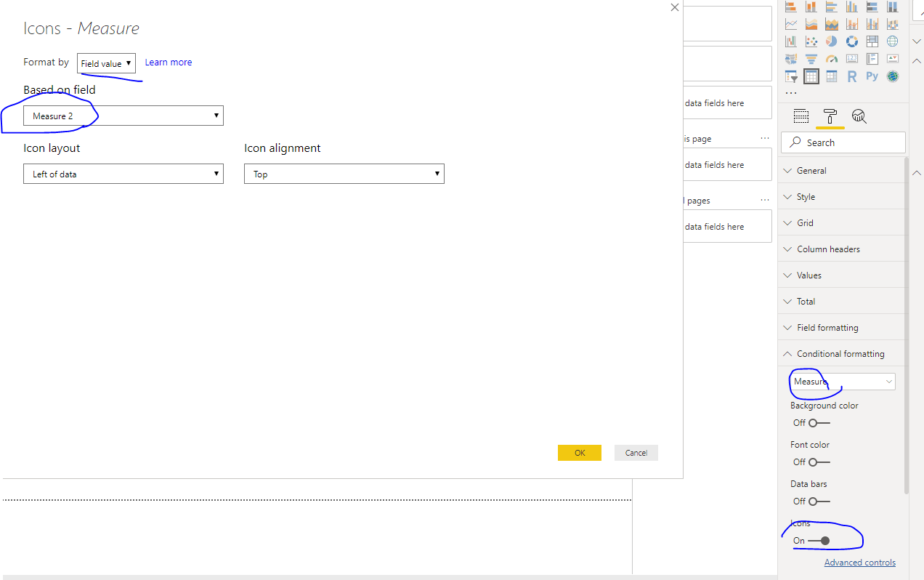Select the funnel chart visual

pyautogui.click(x=811, y=59)
